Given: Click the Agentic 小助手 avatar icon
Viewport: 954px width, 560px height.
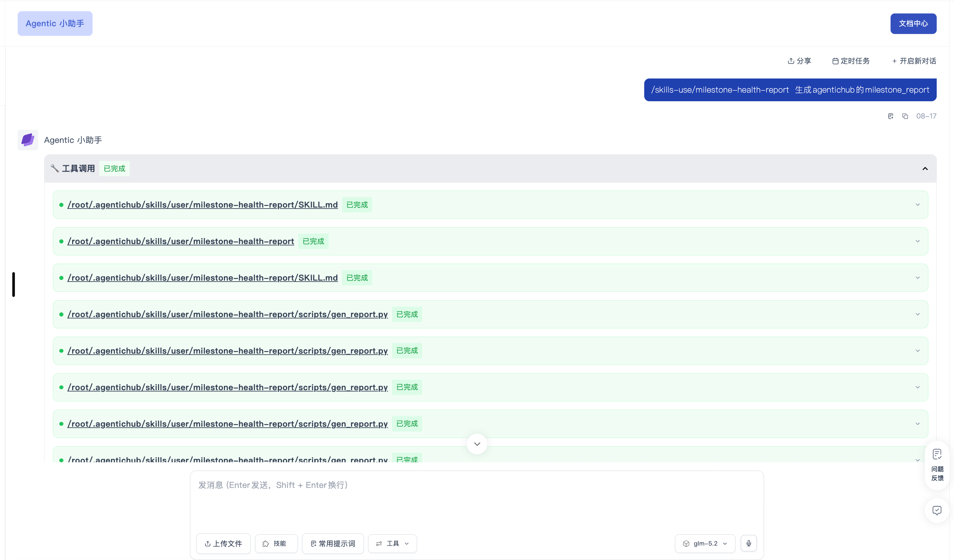Looking at the screenshot, I should (x=28, y=140).
